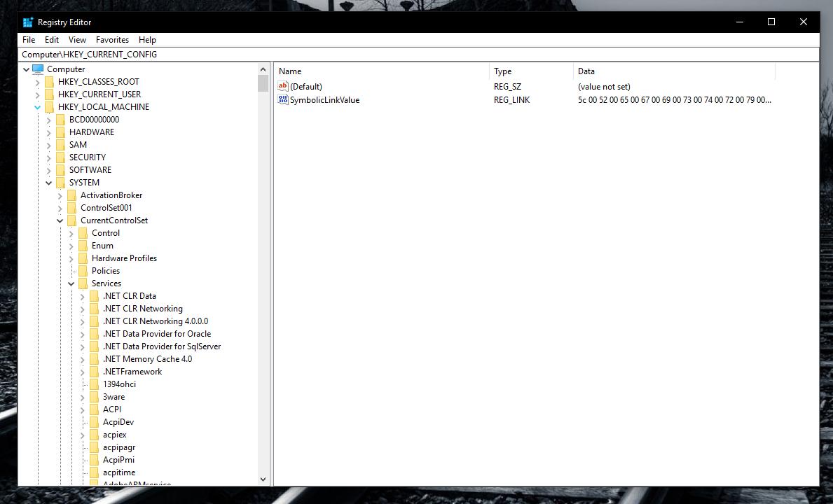
Task: Click the CurrentControlSet folder icon
Action: [71, 220]
